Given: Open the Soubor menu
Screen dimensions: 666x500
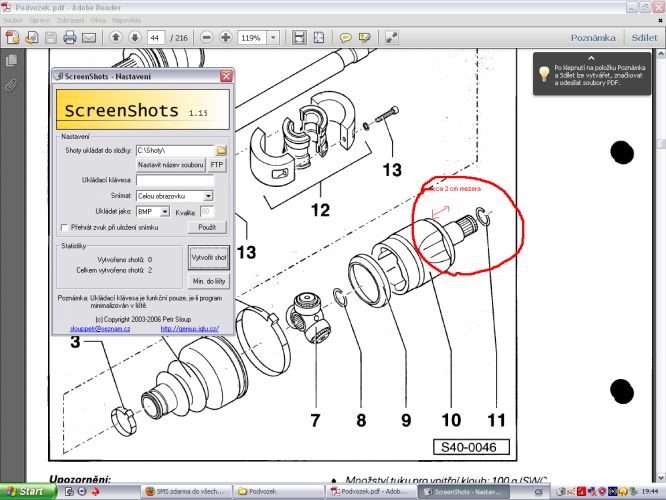Looking at the screenshot, I should [12, 20].
